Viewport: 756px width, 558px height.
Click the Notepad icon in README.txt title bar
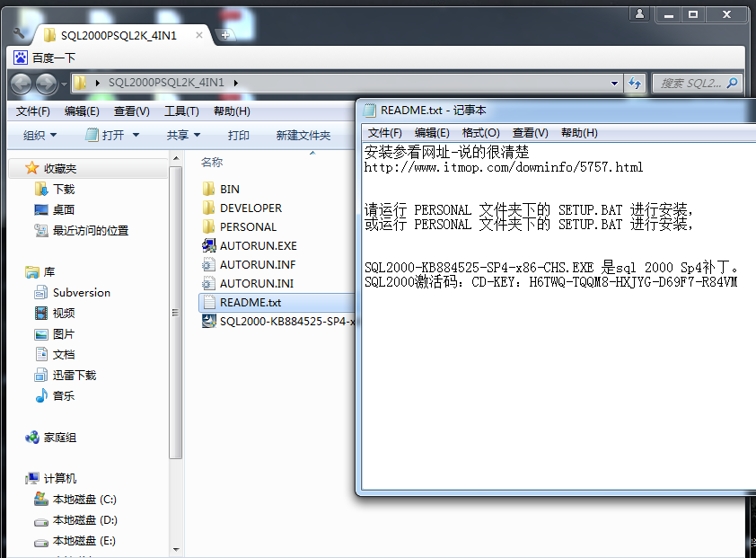pyautogui.click(x=370, y=110)
